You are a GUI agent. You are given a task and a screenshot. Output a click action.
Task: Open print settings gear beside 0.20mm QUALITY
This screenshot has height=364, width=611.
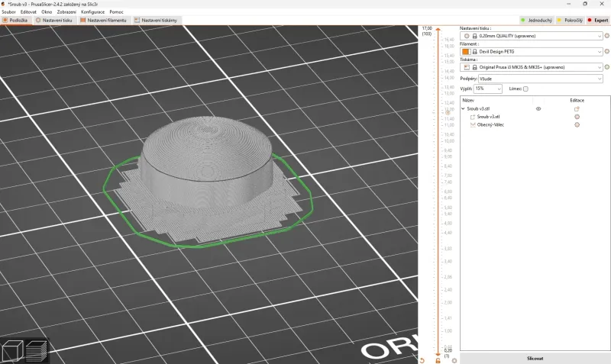click(x=606, y=36)
